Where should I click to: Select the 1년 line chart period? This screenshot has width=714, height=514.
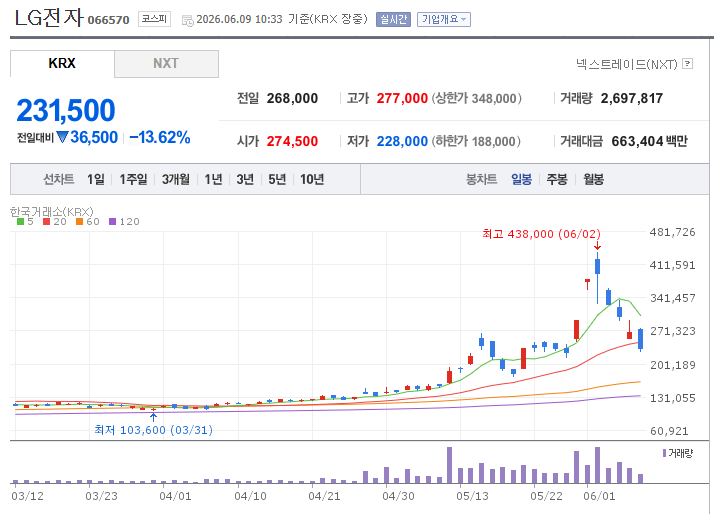click(213, 179)
